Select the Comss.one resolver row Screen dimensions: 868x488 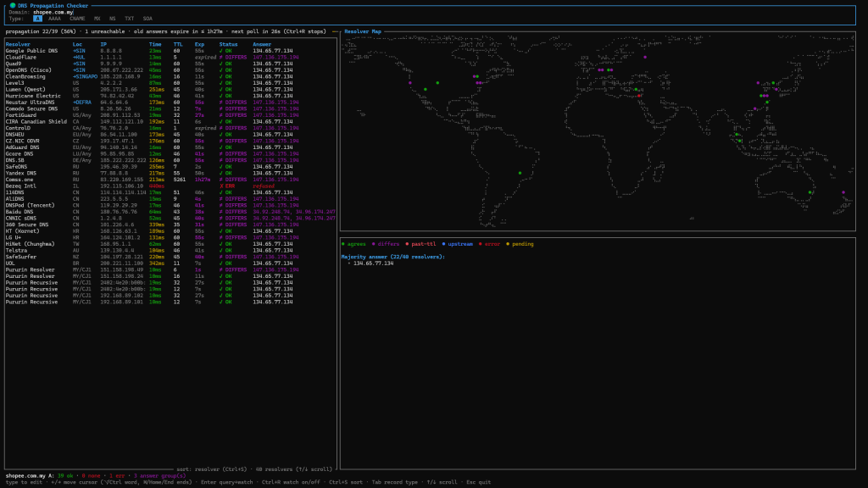coord(170,180)
